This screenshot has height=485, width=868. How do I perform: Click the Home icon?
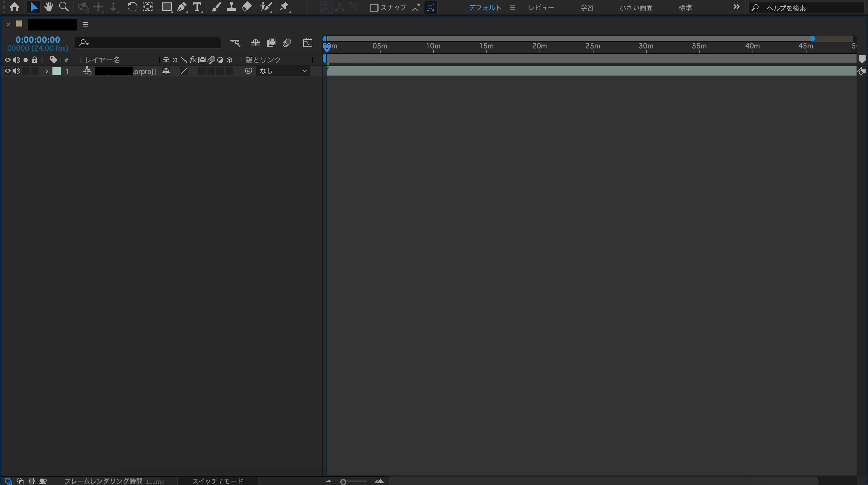point(14,7)
